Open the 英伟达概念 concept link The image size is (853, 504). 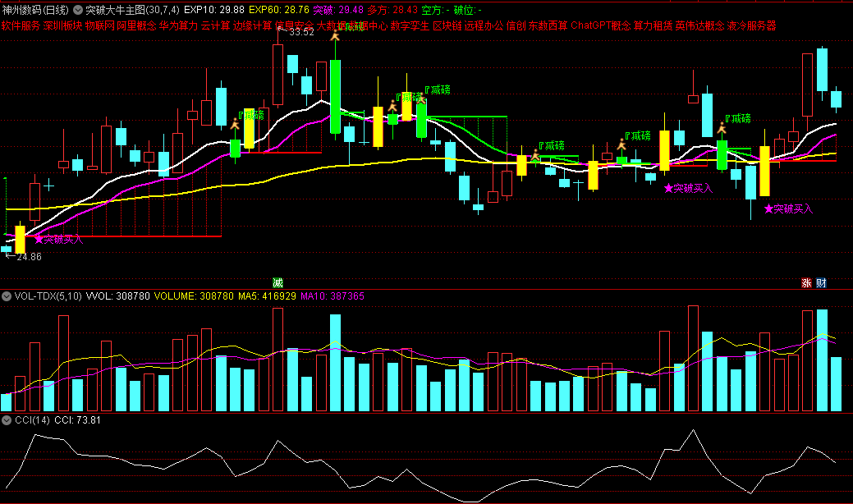tap(699, 25)
